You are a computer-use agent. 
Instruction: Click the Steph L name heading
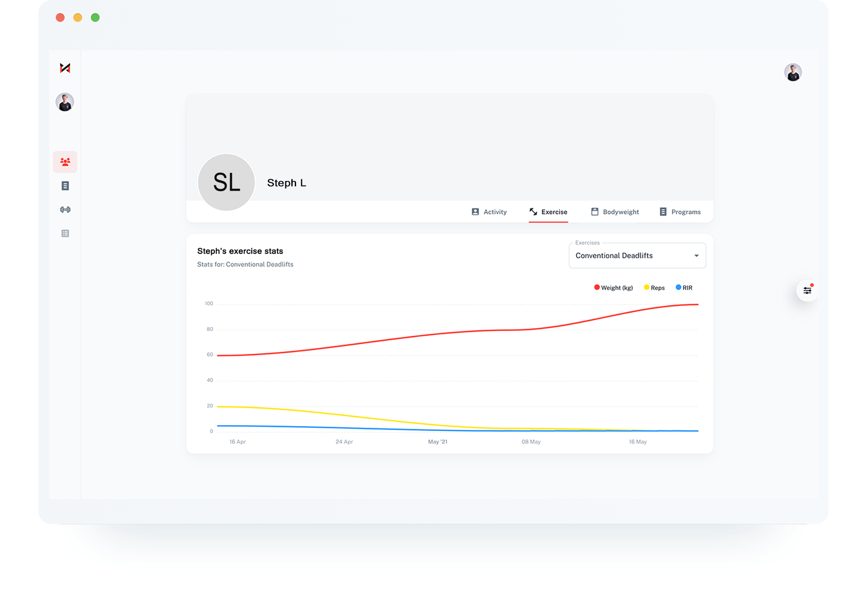coord(287,183)
